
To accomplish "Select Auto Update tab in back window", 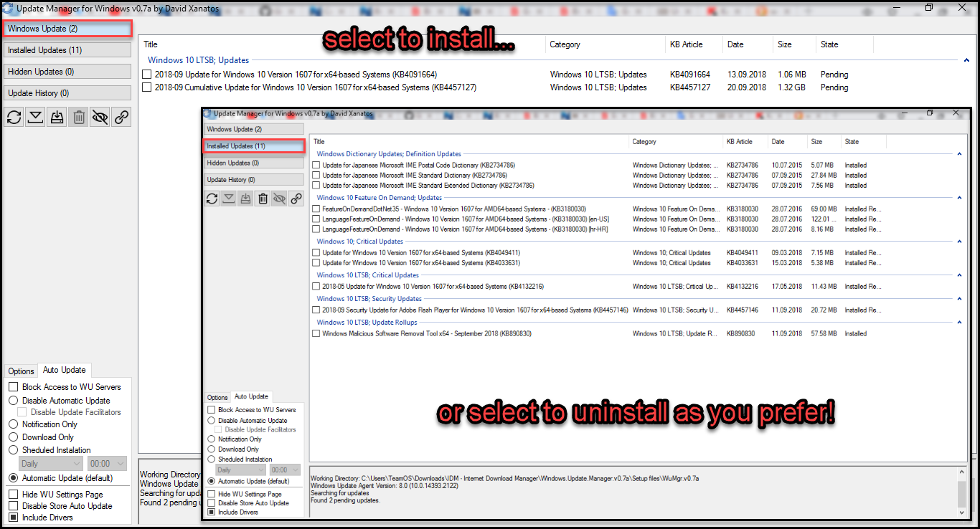I will pyautogui.click(x=65, y=370).
